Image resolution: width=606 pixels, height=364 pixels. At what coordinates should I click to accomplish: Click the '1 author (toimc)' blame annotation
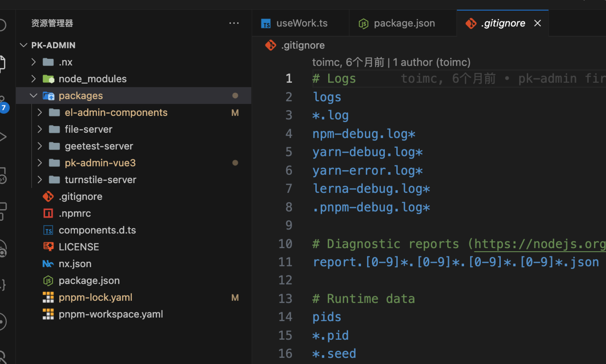pos(431,62)
